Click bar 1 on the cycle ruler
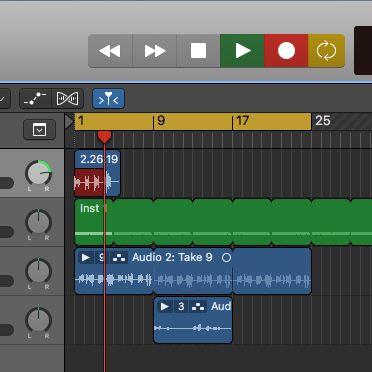372x372 pixels. [x=81, y=121]
